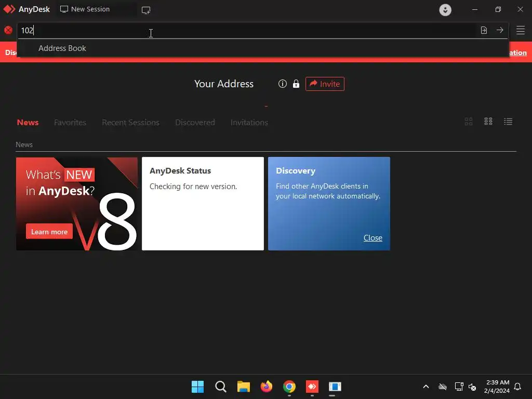Open the Recent Sessions tab
Viewport: 532px width, 399px height.
point(130,123)
